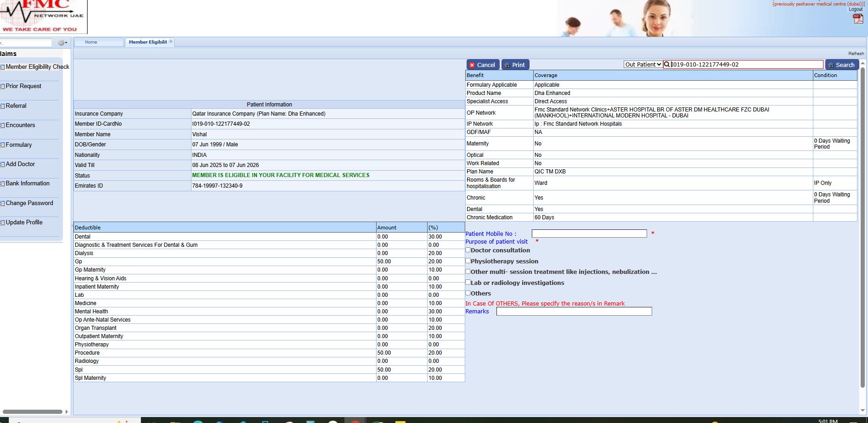Click the gear settings icon in sidebar
Viewport: 868px width, 423px height.
click(62, 43)
